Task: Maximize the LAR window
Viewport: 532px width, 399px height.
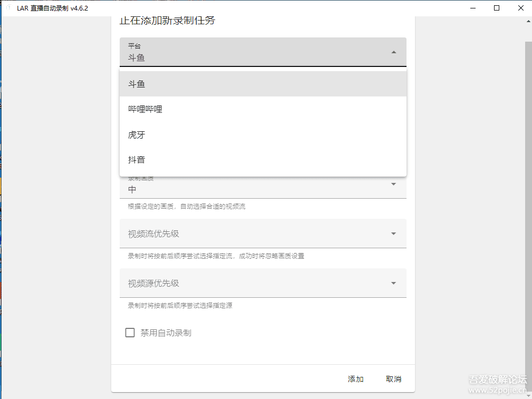Action: click(497, 8)
